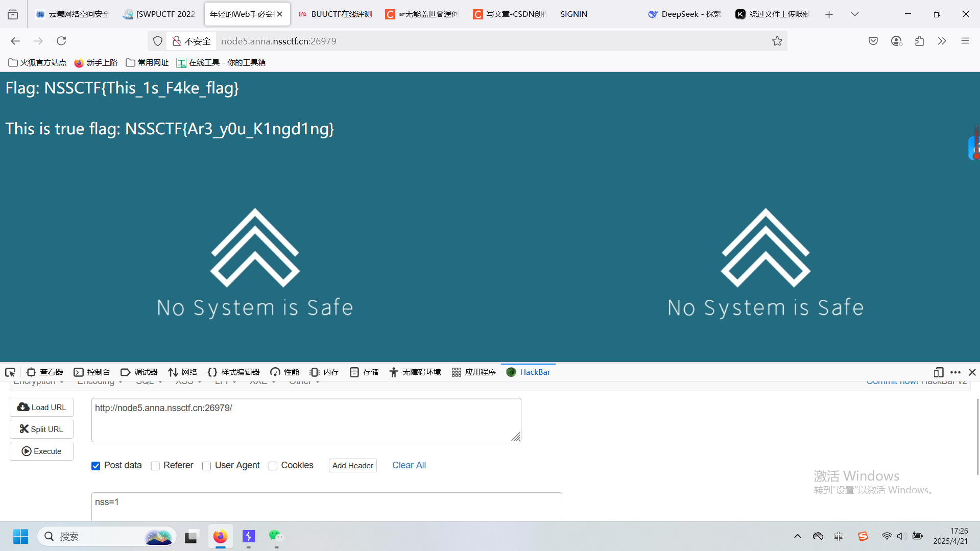Screen dimensions: 980x551
Task: Open Wi-Fi network tray icon
Action: [x=887, y=536]
